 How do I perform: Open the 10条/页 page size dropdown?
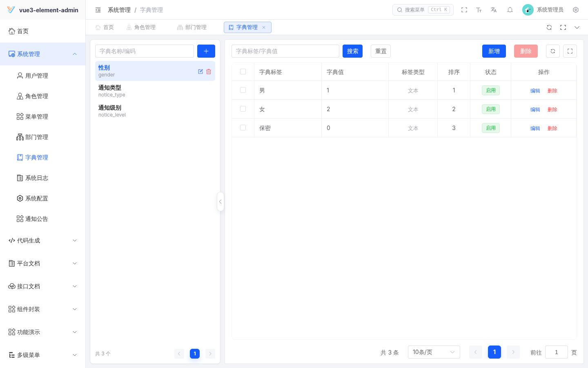point(434,352)
